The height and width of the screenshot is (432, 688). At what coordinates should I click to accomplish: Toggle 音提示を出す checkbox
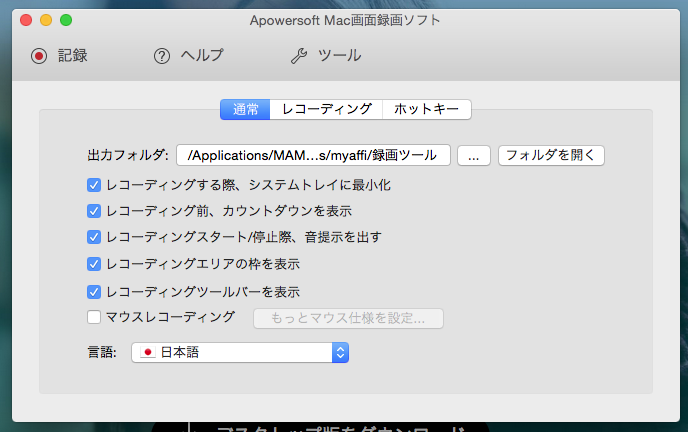[94, 237]
